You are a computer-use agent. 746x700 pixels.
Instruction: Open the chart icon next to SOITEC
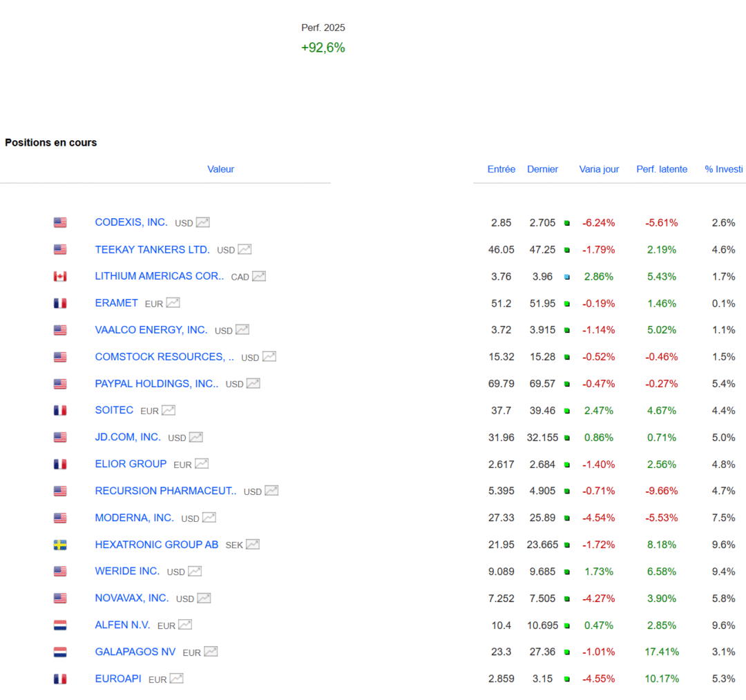tap(169, 410)
